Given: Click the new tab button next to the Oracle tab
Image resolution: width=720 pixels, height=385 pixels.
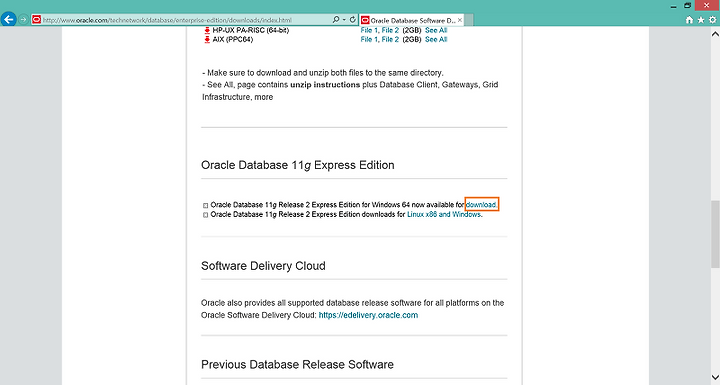Looking at the screenshot, I should click(469, 20).
